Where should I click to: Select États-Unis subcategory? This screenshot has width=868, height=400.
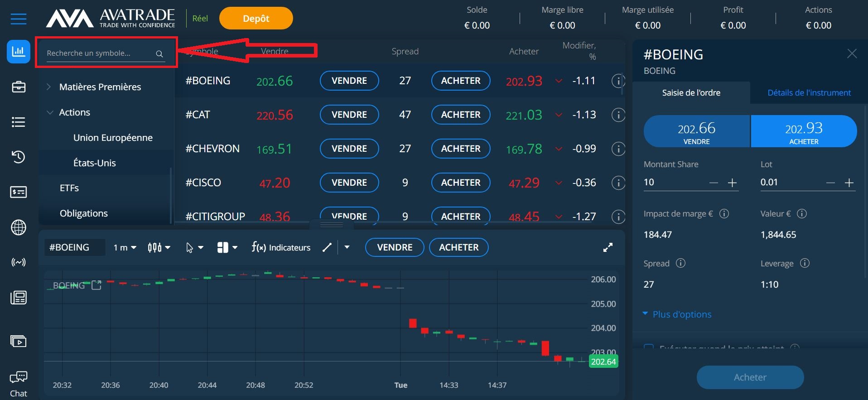pos(95,163)
